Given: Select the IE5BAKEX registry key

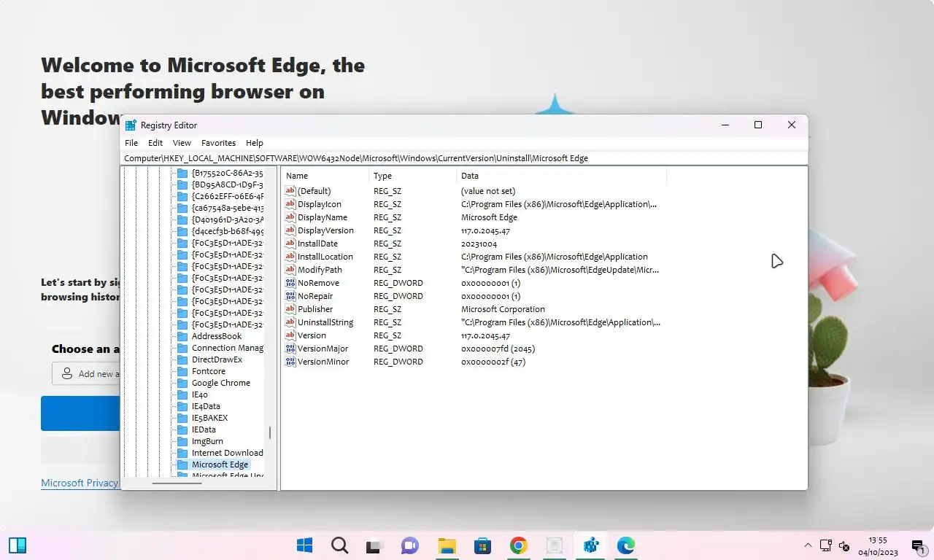Looking at the screenshot, I should 209,418.
